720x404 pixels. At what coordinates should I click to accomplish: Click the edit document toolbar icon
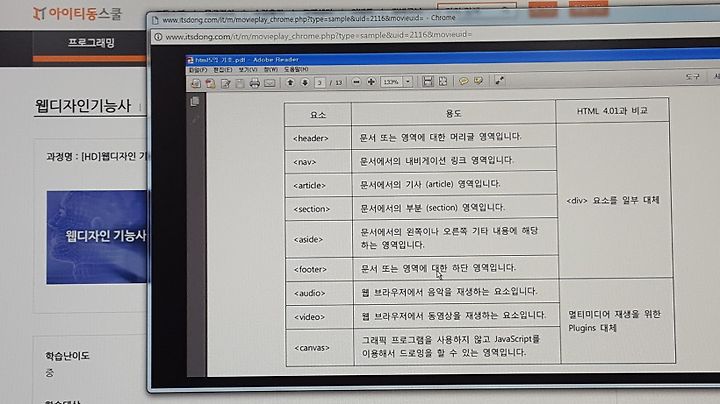click(x=225, y=83)
